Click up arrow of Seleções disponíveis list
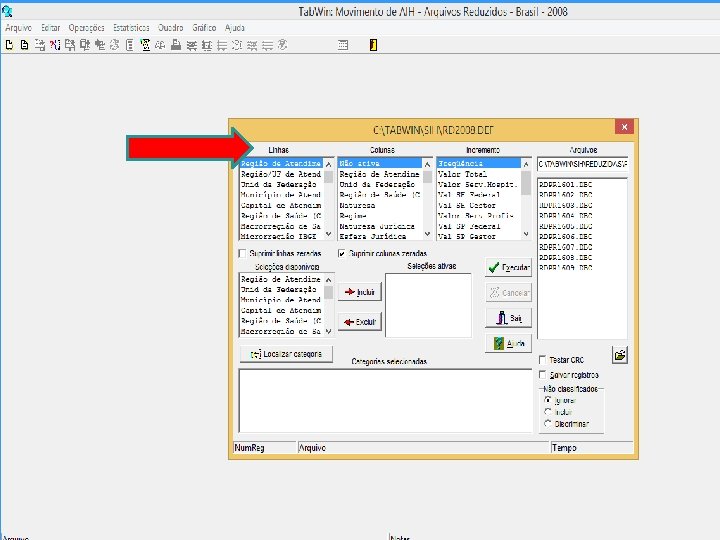 click(328, 280)
